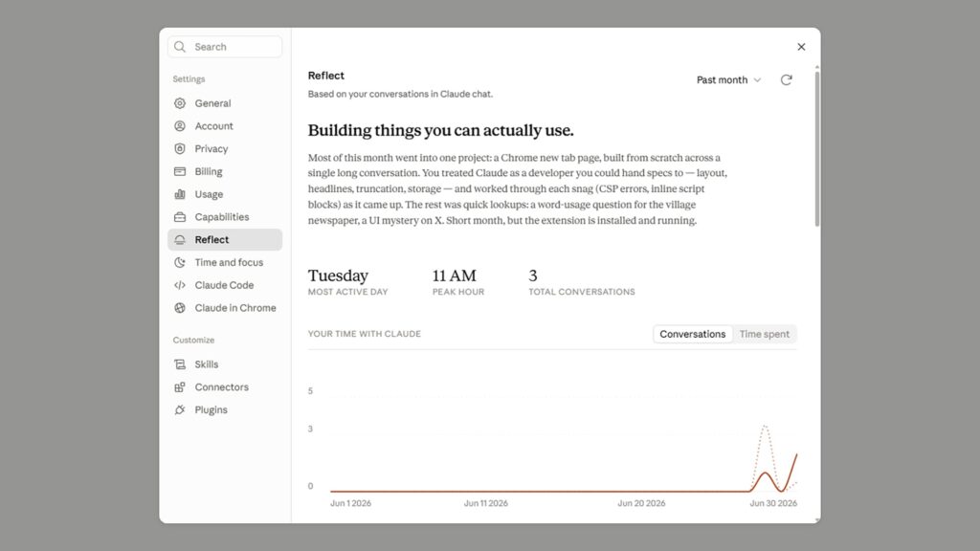Open Skills customization
This screenshot has width=980, height=551.
point(225,364)
